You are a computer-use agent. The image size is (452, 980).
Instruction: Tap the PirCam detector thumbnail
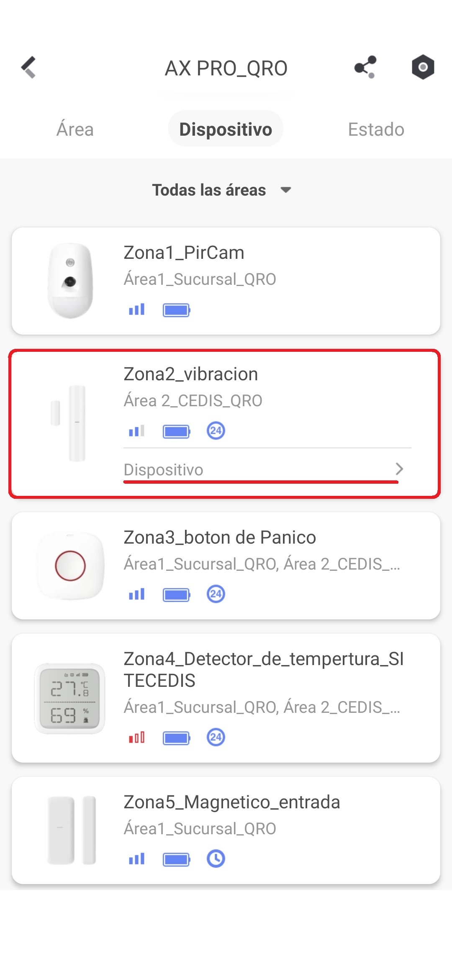70,281
